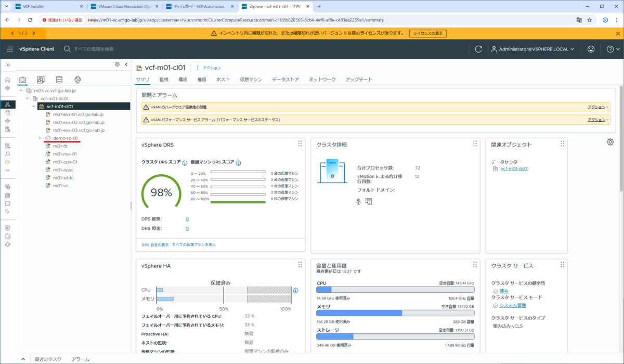Collapse the inventory tree panel arrow
Viewport: 624px width, 364px height.
[x=126, y=64]
